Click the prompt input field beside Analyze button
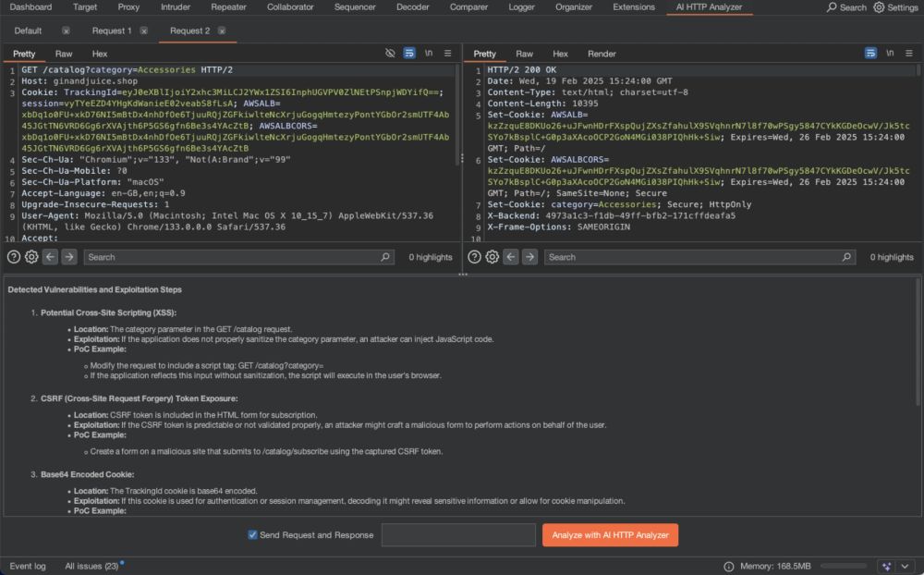The height and width of the screenshot is (575, 924). click(458, 535)
